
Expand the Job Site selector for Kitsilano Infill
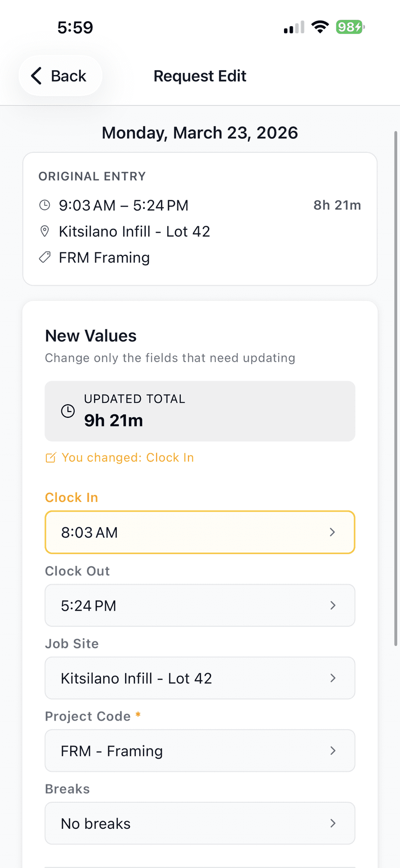pyautogui.click(x=200, y=678)
